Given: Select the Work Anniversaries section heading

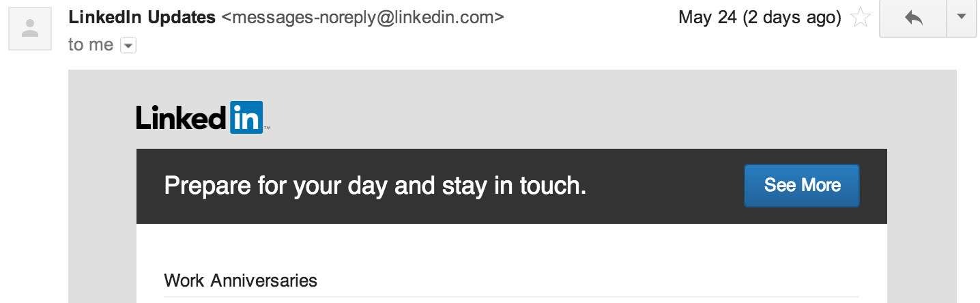Looking at the screenshot, I should click(x=240, y=280).
